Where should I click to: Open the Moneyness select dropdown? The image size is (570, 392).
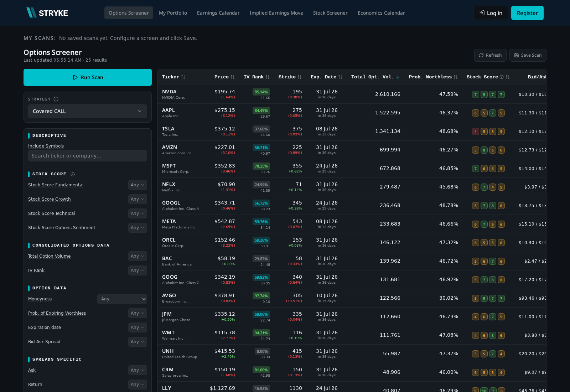coord(122,299)
